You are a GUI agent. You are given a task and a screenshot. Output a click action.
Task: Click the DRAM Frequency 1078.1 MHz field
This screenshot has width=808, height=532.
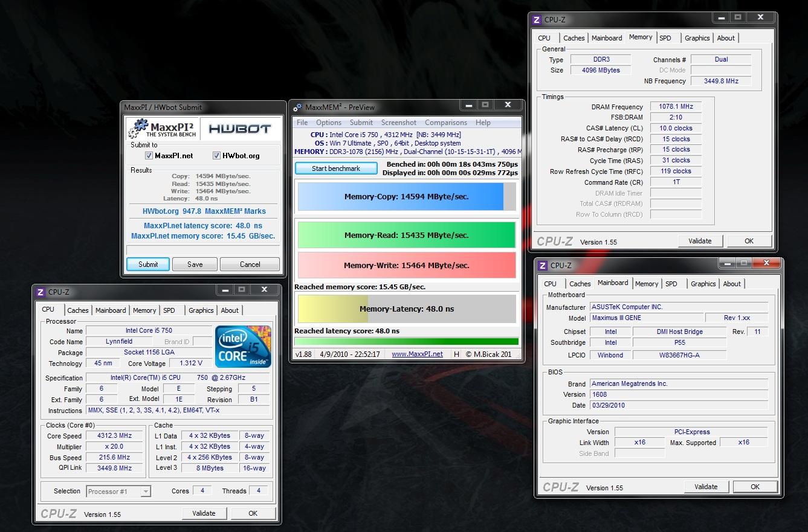(676, 107)
